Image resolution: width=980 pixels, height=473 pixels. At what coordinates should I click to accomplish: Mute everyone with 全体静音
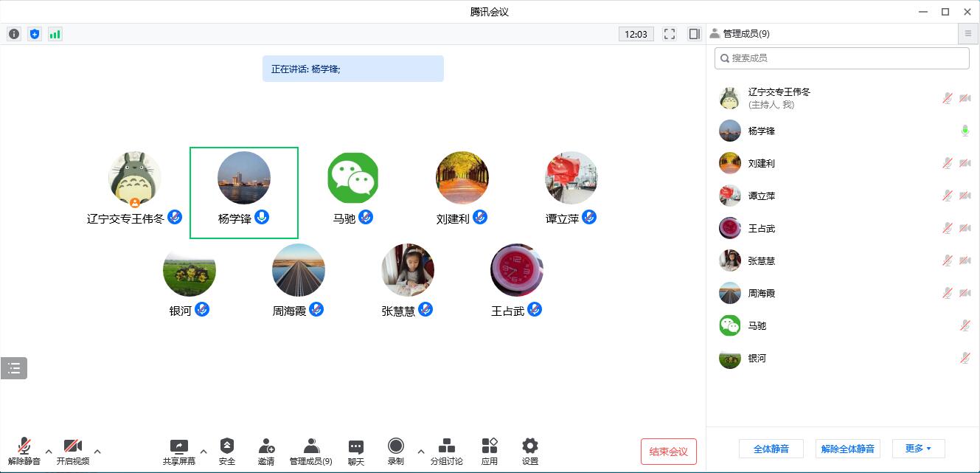[771, 449]
